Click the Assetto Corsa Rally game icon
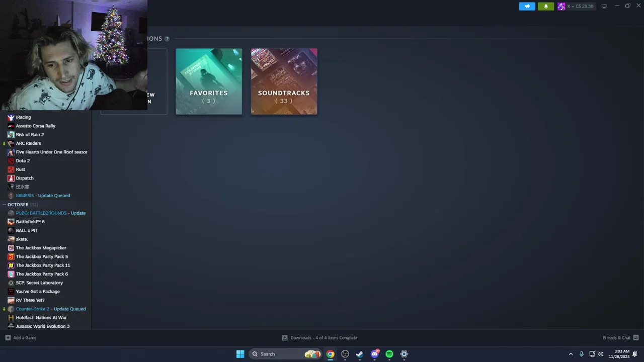 click(11, 126)
